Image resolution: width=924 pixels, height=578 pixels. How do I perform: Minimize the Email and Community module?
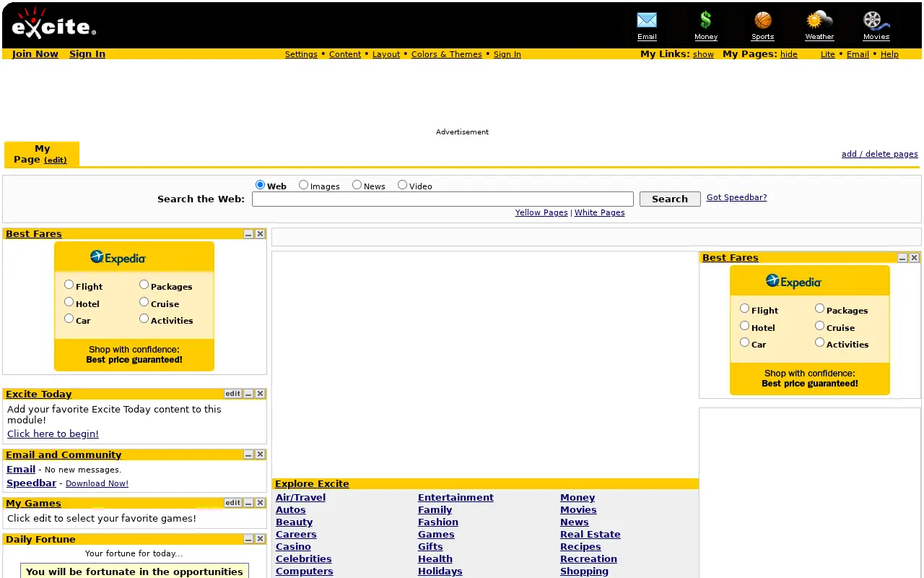coord(248,454)
